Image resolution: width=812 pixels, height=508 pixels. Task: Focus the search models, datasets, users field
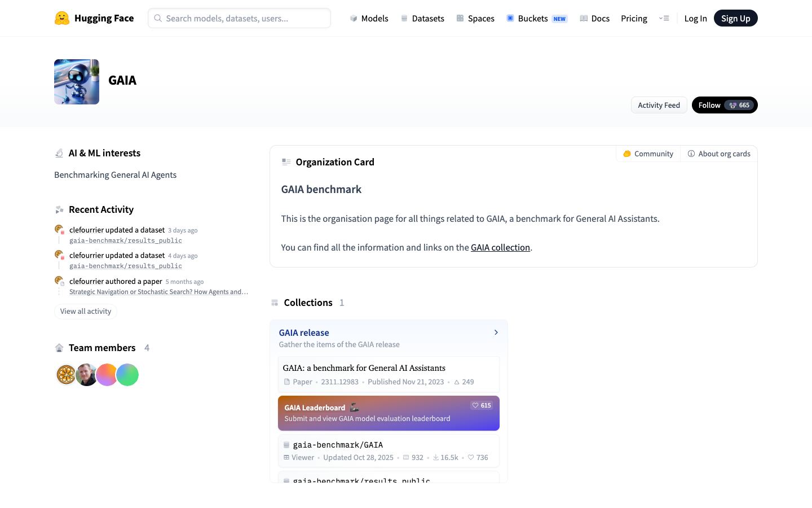point(239,18)
